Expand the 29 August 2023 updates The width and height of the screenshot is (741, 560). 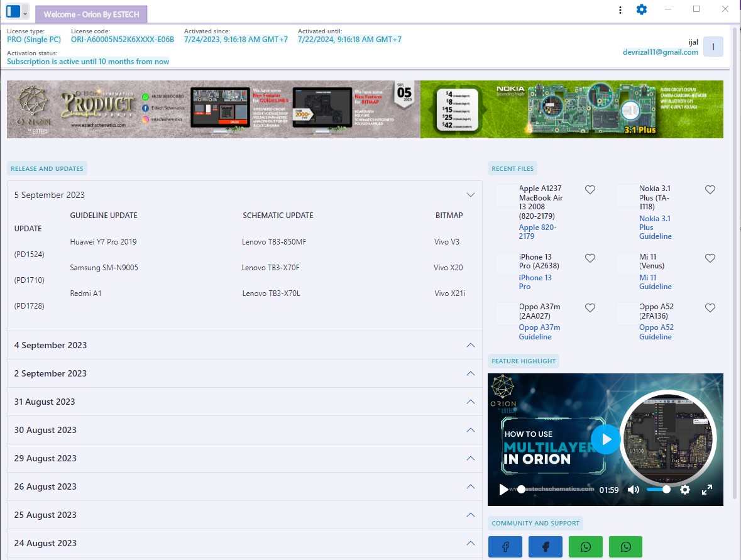470,458
